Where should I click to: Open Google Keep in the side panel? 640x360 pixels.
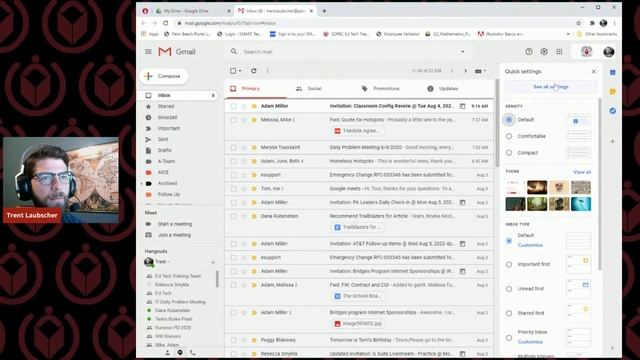click(613, 92)
